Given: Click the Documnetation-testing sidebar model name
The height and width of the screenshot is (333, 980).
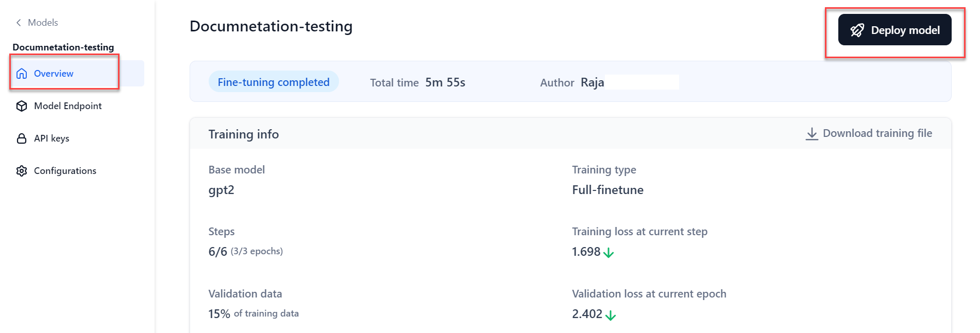Looking at the screenshot, I should pos(63,47).
